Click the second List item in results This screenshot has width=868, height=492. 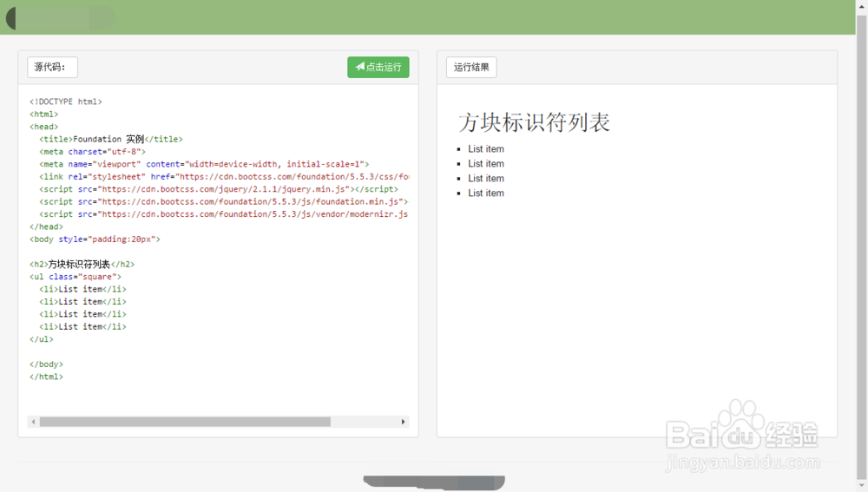(x=486, y=164)
